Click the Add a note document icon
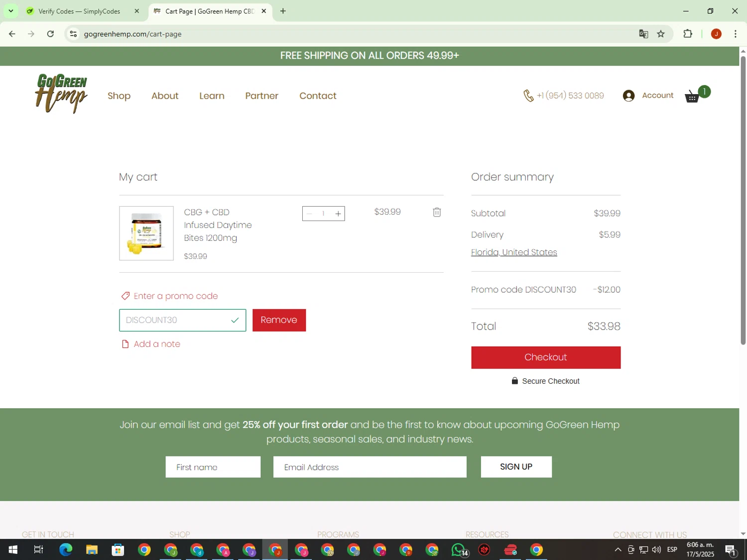 pos(125,344)
